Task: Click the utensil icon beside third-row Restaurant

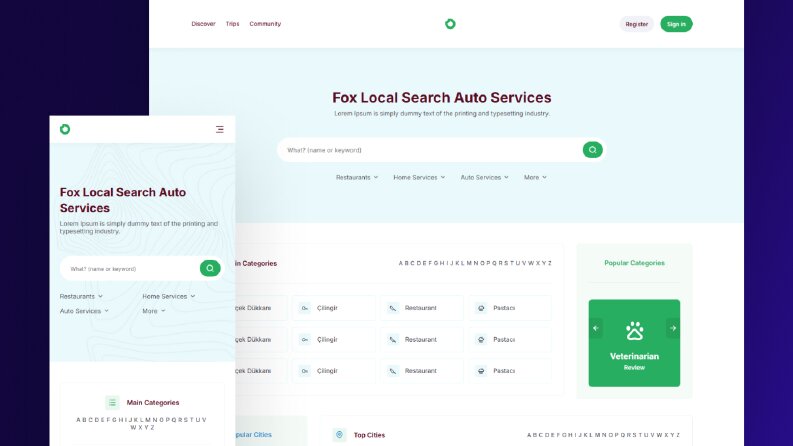Action: tap(392, 371)
